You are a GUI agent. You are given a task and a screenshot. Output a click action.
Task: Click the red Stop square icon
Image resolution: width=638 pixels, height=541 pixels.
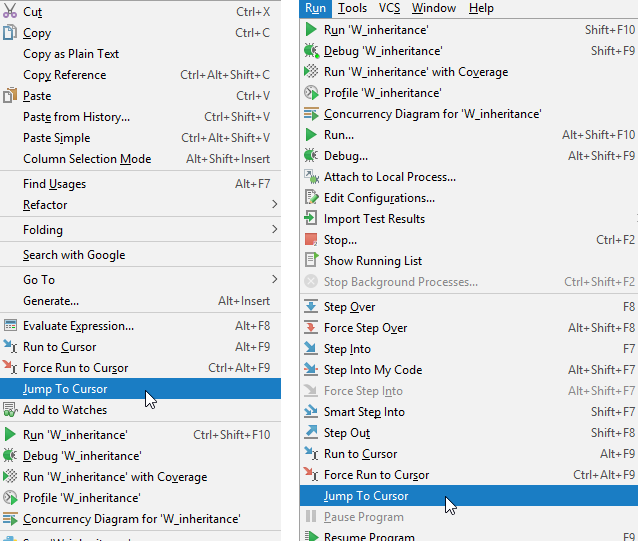coord(311,240)
